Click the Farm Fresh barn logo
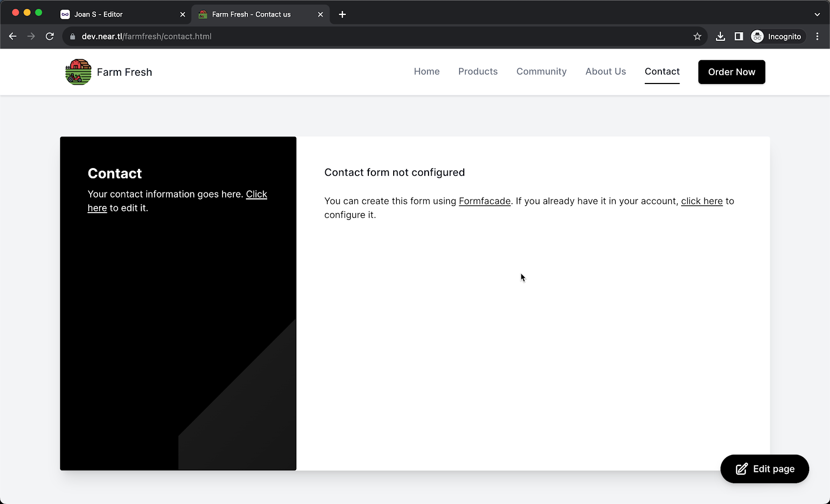830x504 pixels. coord(77,72)
